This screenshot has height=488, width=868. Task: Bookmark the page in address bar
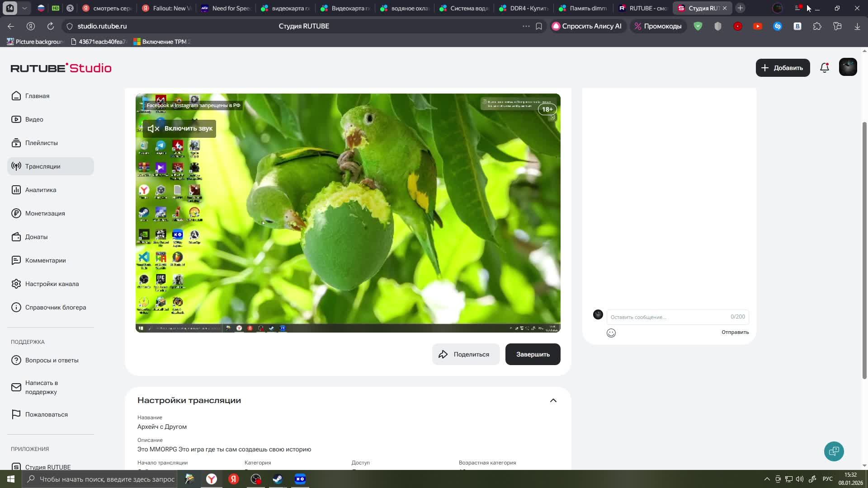[539, 26]
